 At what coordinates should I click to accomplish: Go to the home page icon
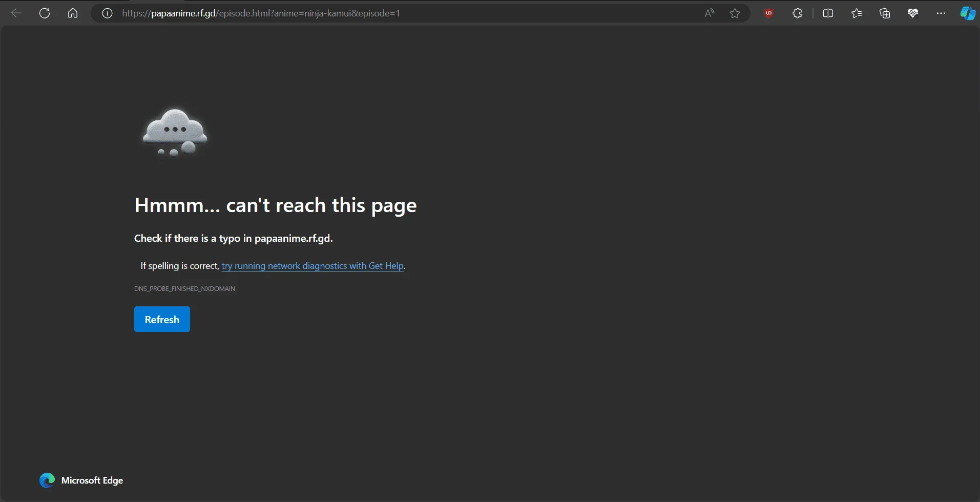tap(73, 13)
